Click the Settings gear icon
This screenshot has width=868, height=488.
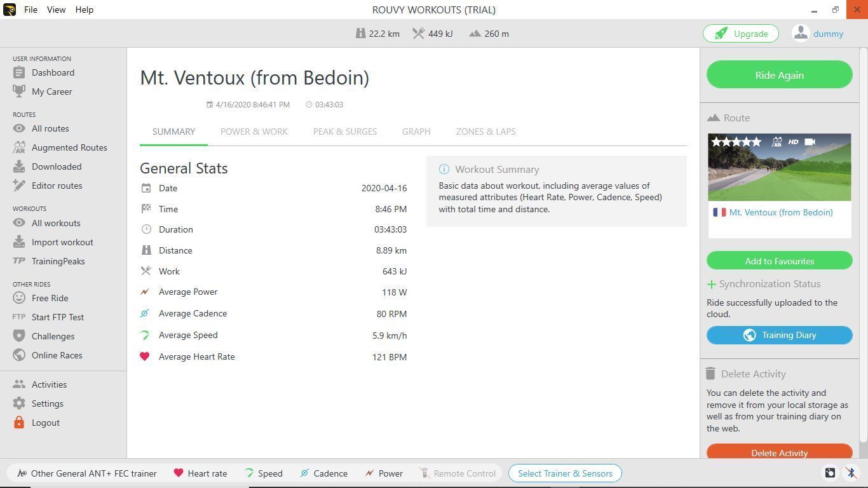point(19,403)
